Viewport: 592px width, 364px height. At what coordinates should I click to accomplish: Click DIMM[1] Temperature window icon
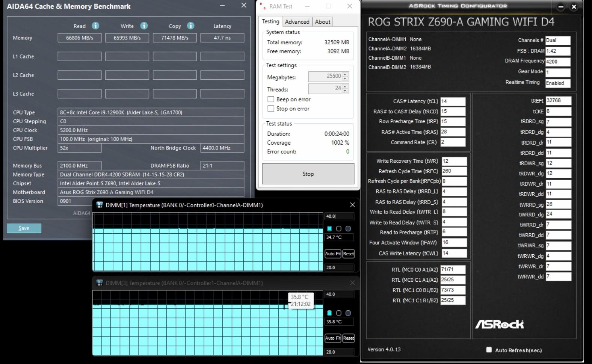click(x=100, y=205)
